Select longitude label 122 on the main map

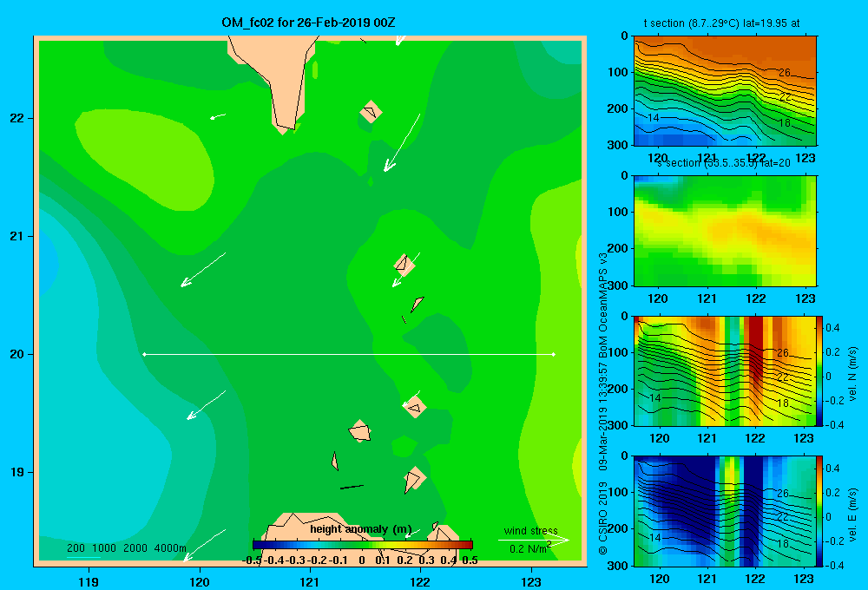[x=420, y=582]
